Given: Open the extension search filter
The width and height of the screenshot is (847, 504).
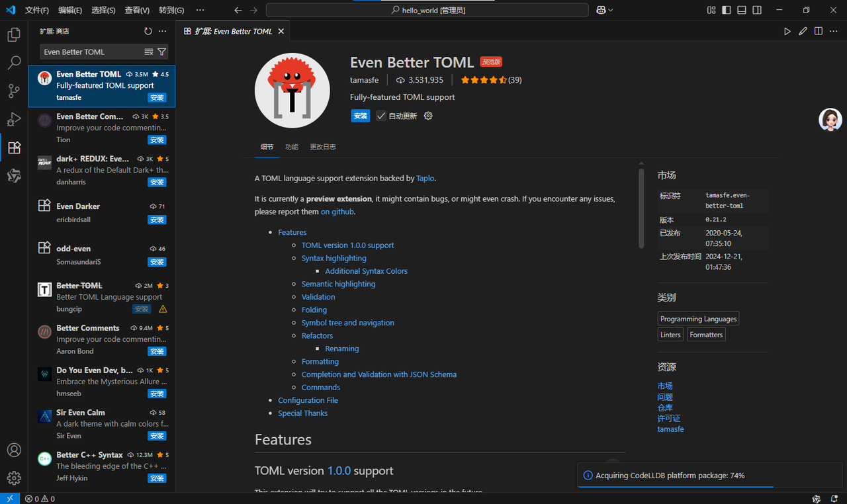Looking at the screenshot, I should click(161, 52).
